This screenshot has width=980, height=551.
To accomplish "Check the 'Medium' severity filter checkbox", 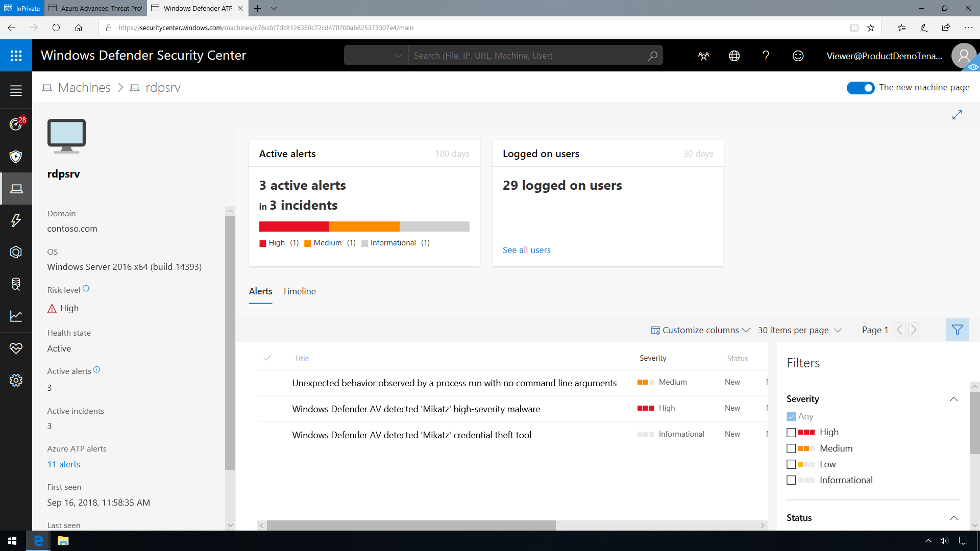I will [791, 448].
